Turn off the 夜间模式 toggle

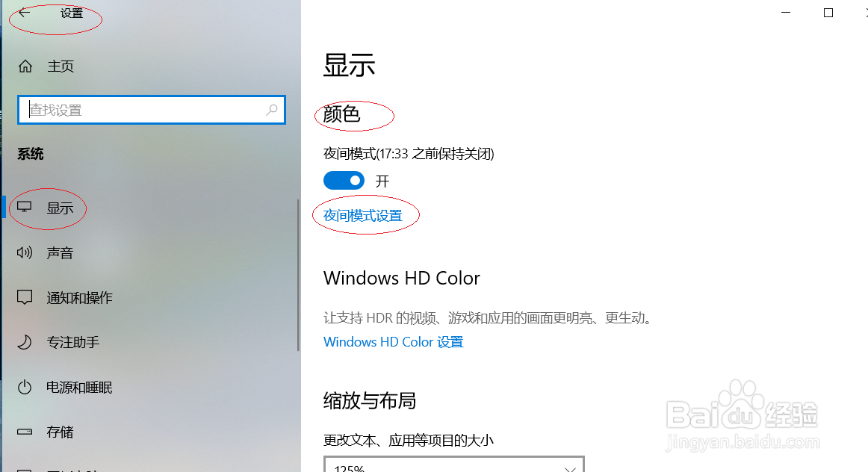click(344, 181)
